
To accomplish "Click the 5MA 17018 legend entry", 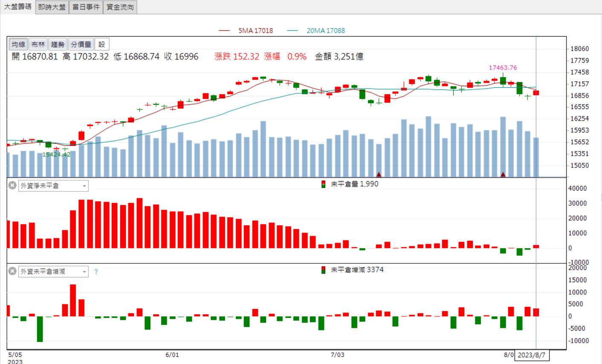I will (x=246, y=31).
